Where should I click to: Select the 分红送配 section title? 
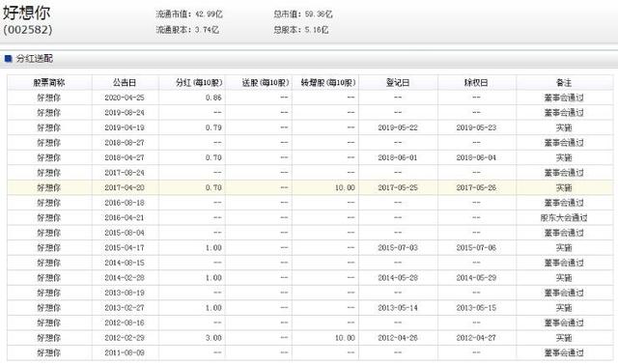coord(35,59)
